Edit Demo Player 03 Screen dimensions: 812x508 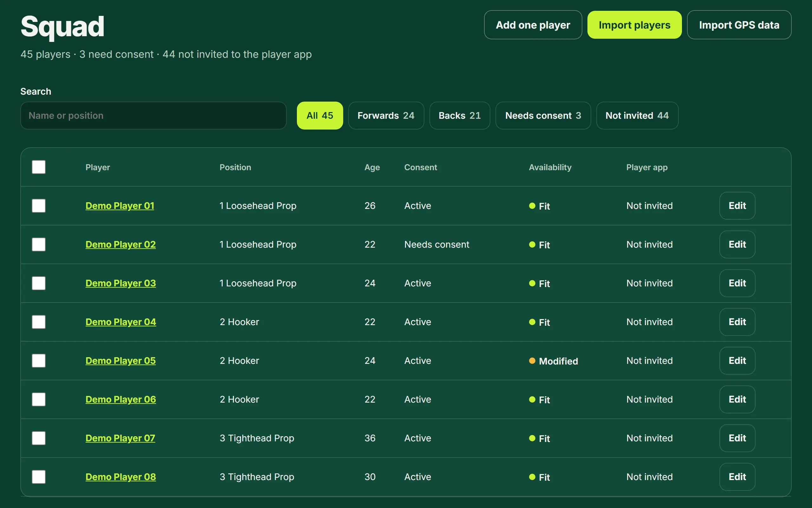[737, 283]
